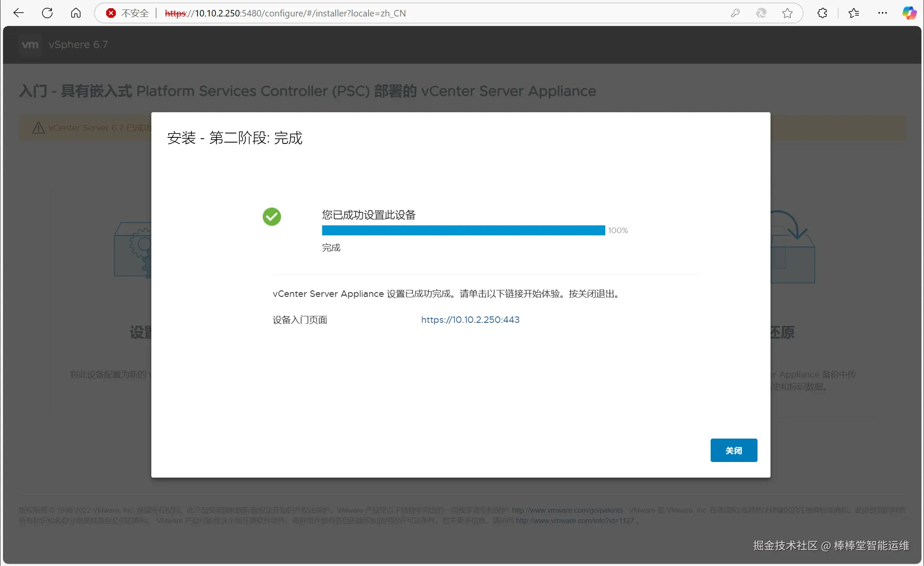
Task: Launch Copilot sidebar icon
Action: tap(909, 13)
